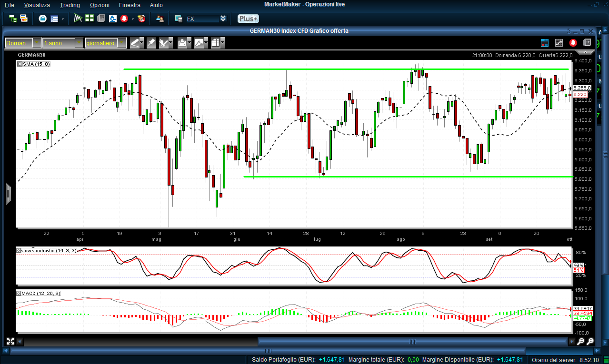Zoom in with the magnifier plus icon
609x364 pixels.
(590, 341)
